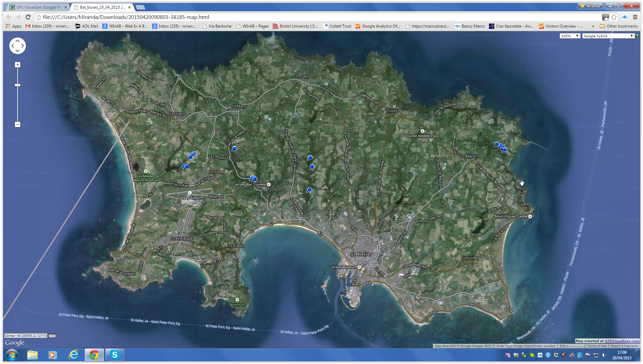Select the Bat_boxes_19_04_2015 tab

click(102, 7)
